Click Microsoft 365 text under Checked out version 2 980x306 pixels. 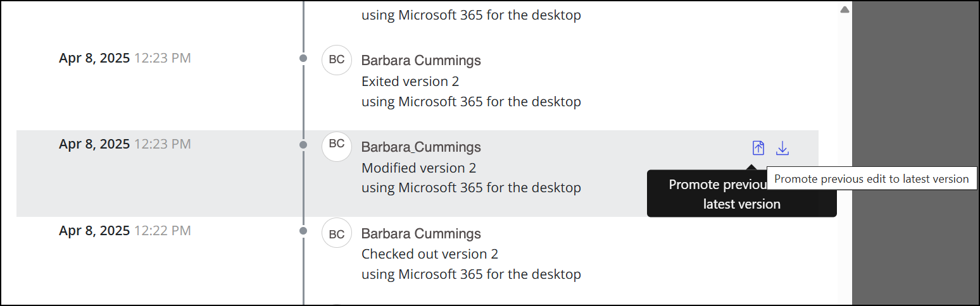[471, 274]
